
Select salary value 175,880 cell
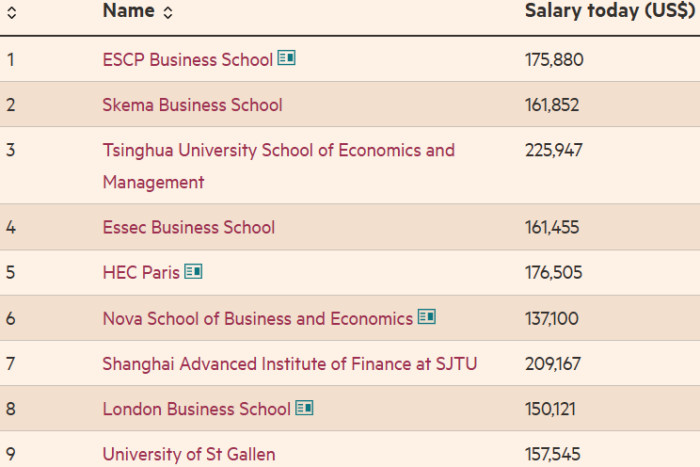pyautogui.click(x=554, y=59)
